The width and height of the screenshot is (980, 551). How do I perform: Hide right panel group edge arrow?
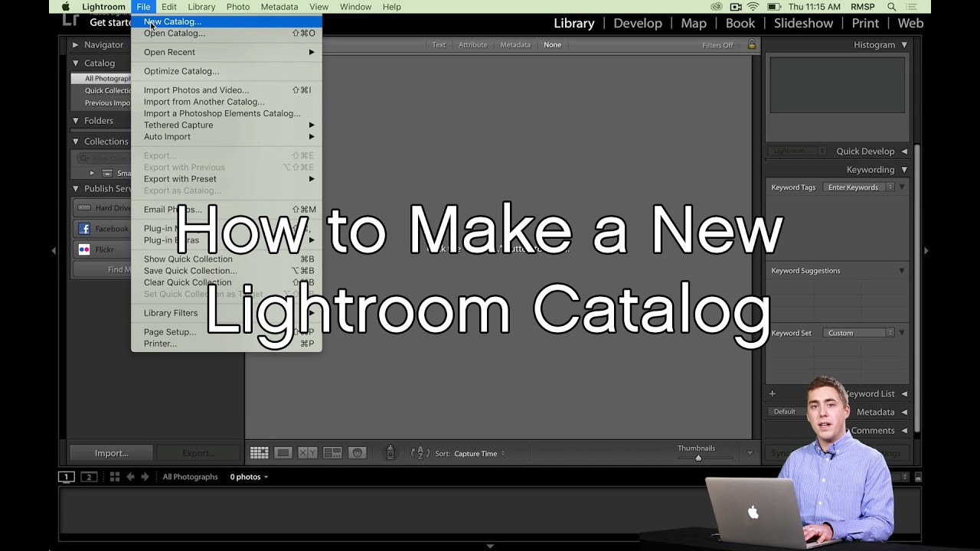click(x=926, y=250)
